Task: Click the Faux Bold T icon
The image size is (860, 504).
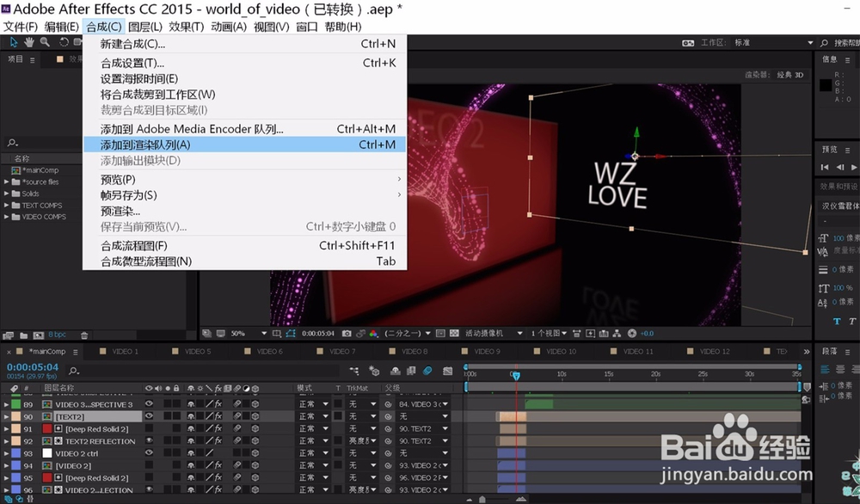Action: click(837, 322)
